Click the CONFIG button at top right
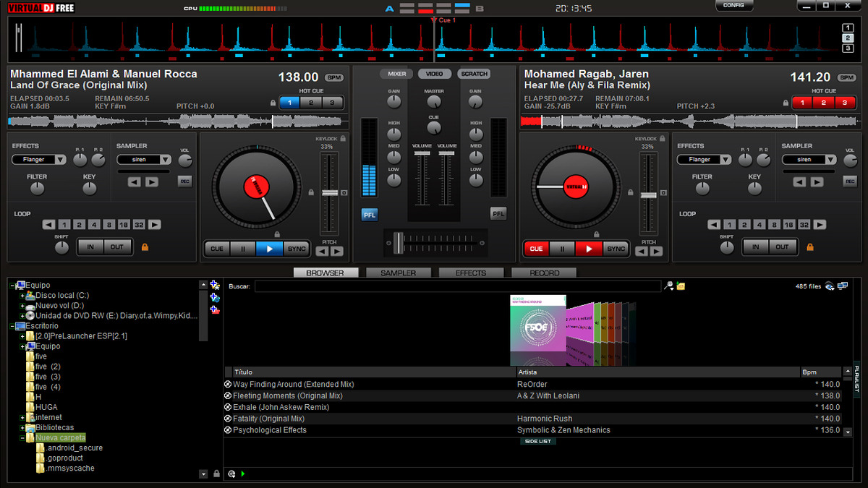The image size is (868, 488). pyautogui.click(x=734, y=5)
